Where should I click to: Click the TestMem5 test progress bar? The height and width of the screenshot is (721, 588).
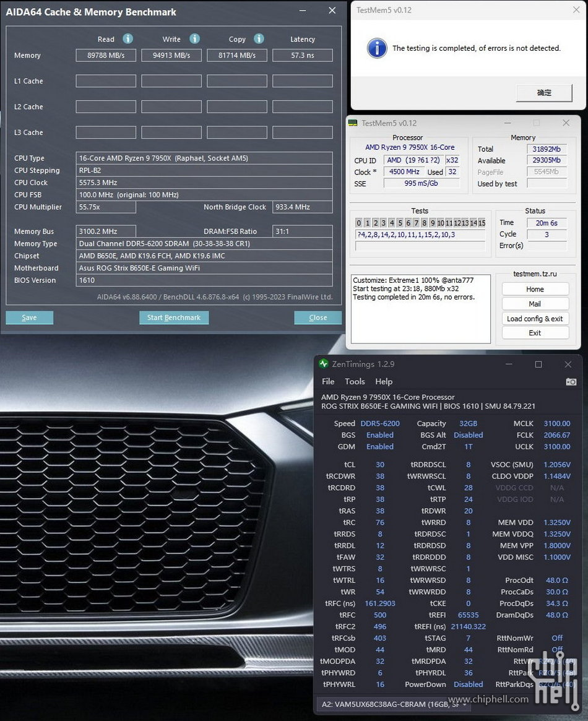point(421,246)
